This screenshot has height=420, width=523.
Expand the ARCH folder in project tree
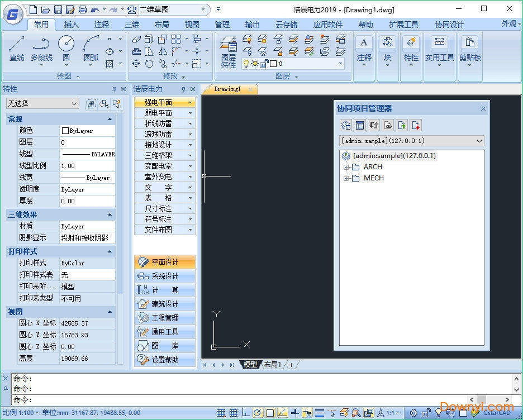(346, 167)
